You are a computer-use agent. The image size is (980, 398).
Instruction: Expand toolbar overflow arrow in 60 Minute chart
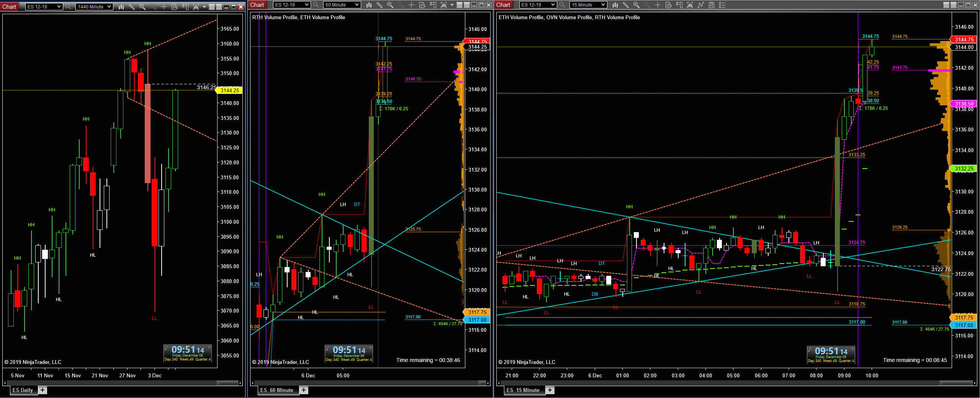(x=452, y=5)
